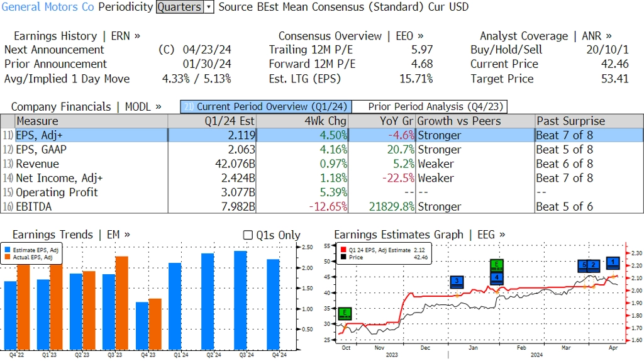Click the Q4'23 orange actual bar
644x361 pixels.
click(x=155, y=324)
